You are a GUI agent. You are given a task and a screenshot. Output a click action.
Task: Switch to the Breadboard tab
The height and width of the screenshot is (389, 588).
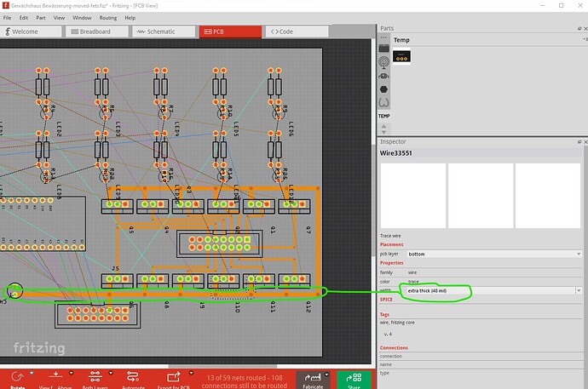click(x=97, y=31)
